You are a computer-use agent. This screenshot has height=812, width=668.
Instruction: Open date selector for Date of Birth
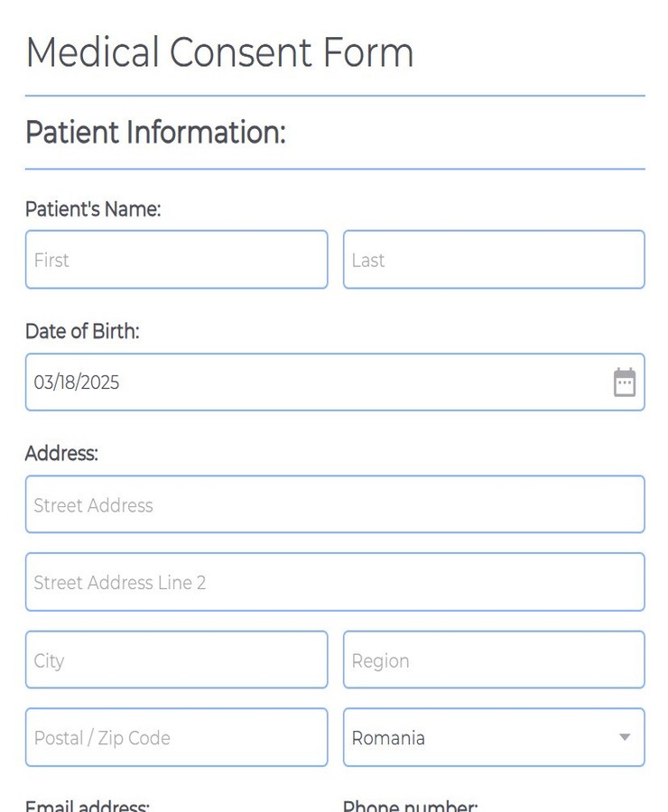point(625,383)
